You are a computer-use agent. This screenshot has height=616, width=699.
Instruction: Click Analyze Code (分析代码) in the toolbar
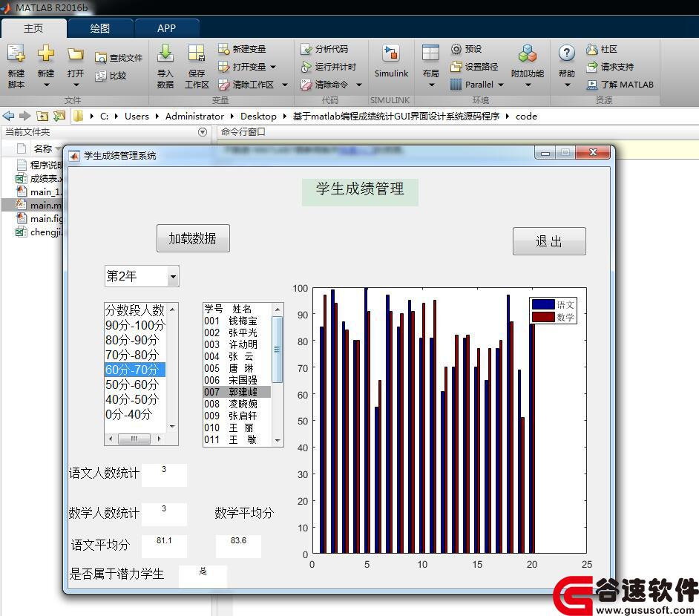click(324, 49)
